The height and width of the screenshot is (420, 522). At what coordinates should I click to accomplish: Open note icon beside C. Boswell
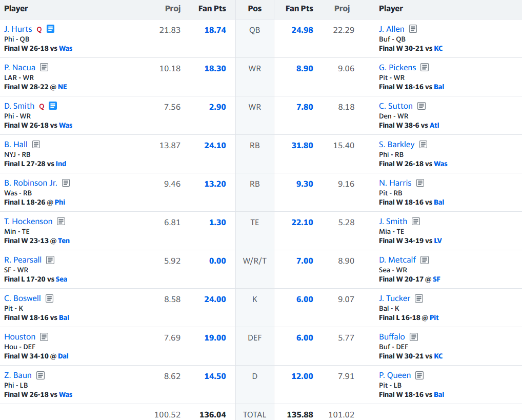click(x=50, y=298)
